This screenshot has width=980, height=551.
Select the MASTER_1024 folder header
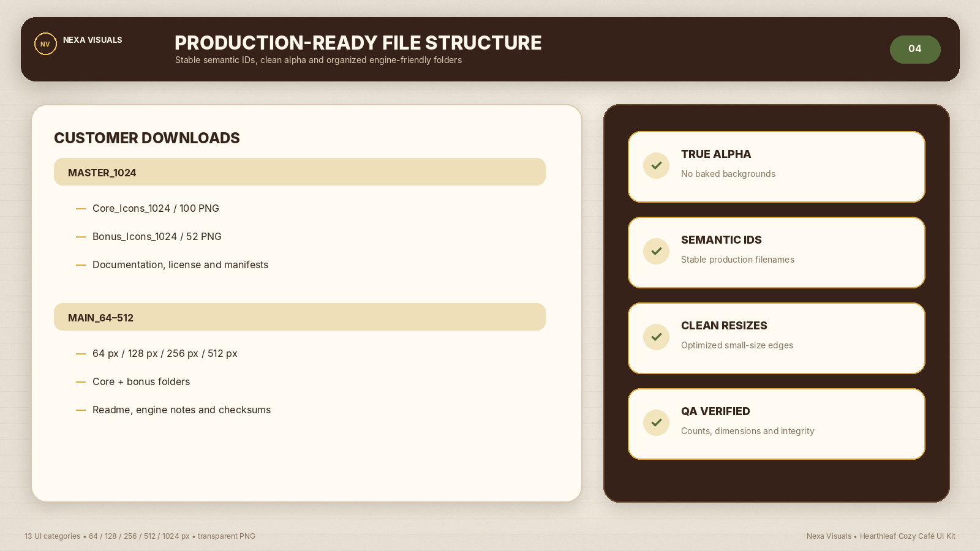[300, 172]
